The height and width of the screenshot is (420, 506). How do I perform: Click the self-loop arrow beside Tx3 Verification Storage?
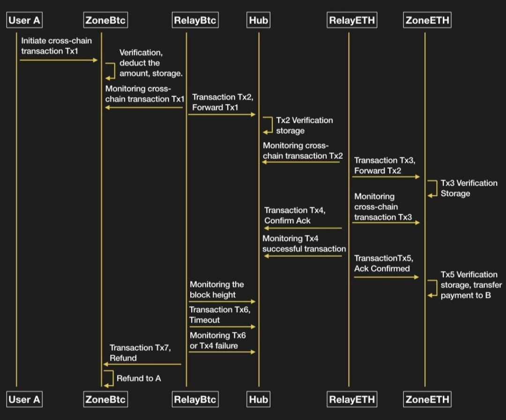pos(432,188)
